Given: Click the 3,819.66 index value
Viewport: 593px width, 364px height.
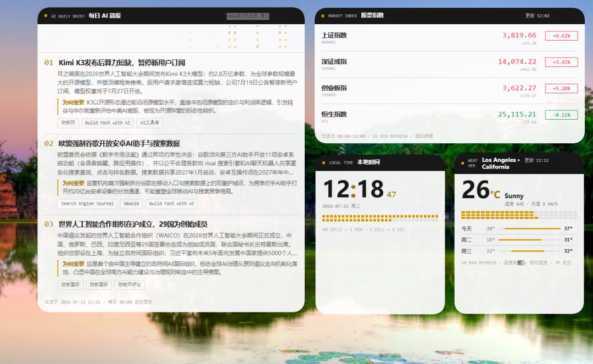Looking at the screenshot, I should [519, 35].
